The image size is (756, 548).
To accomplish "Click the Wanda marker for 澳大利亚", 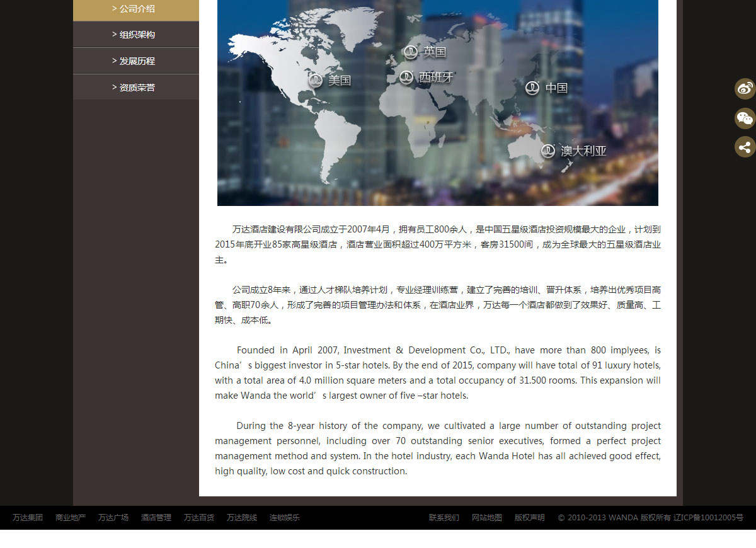I will coord(548,151).
